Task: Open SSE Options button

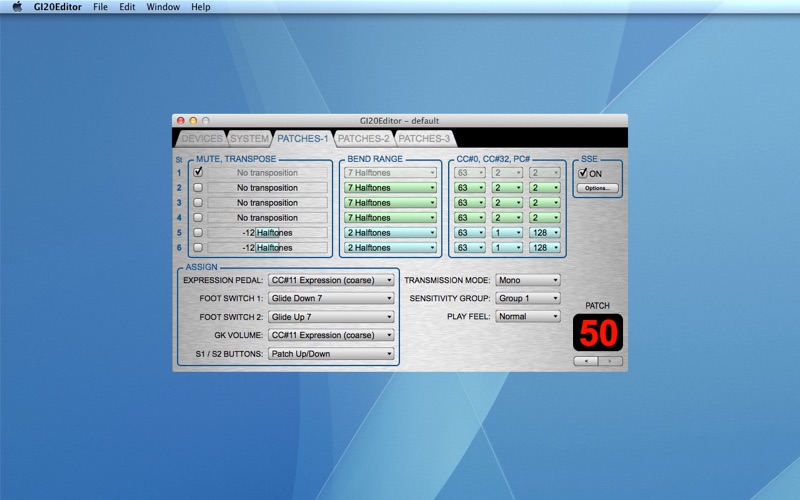Action: [x=597, y=188]
